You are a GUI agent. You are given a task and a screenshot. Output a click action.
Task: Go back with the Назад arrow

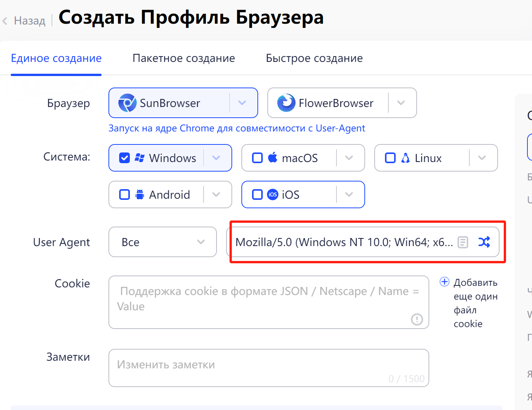coord(5,21)
